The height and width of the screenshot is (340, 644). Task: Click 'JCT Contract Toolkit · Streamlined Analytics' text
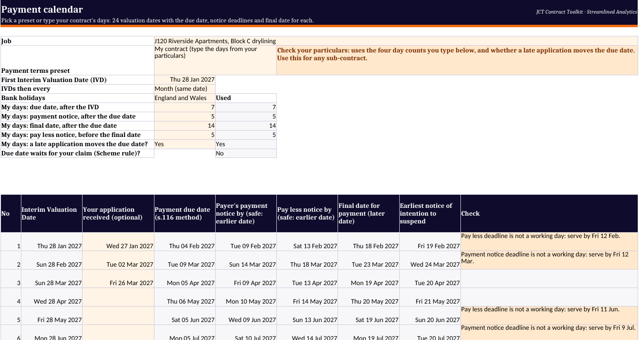coord(587,12)
